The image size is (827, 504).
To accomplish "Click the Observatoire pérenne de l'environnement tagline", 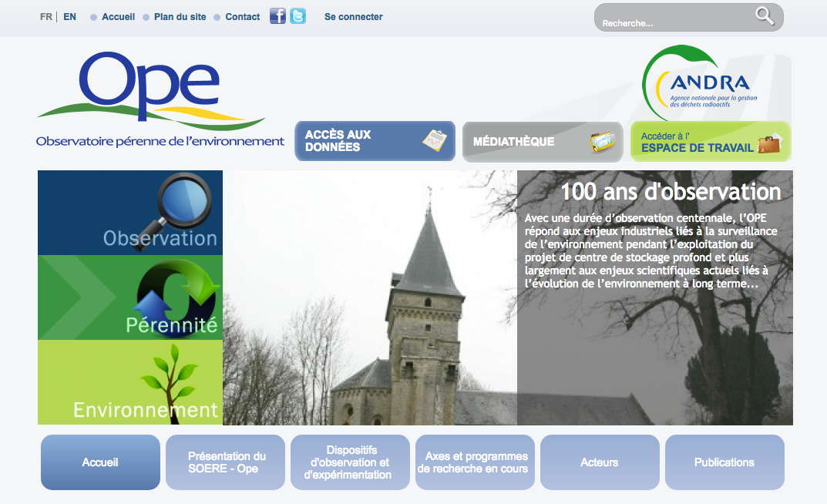I will (160, 141).
